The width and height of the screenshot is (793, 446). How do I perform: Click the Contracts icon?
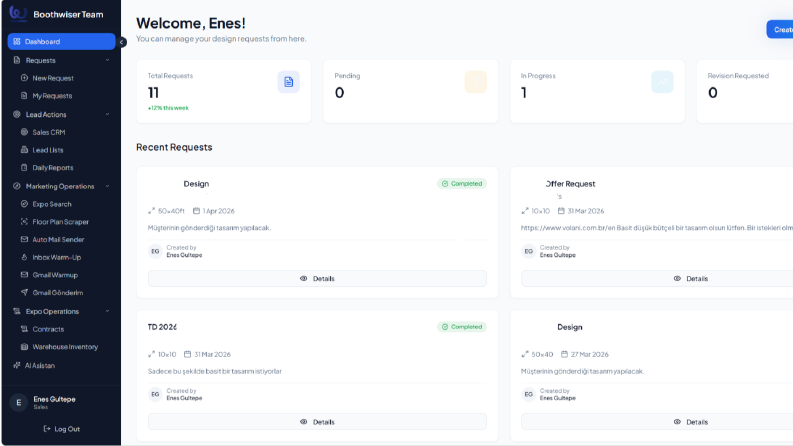tap(24, 329)
